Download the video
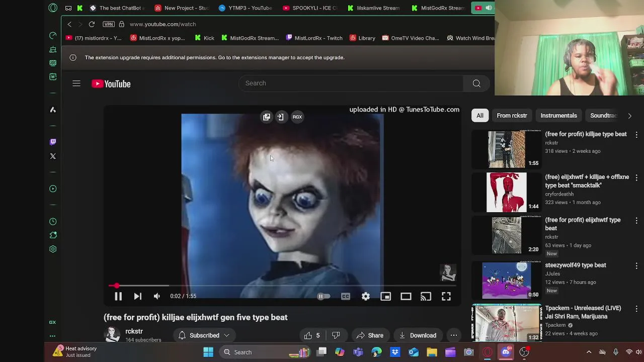This screenshot has height=362, width=644. click(417, 335)
